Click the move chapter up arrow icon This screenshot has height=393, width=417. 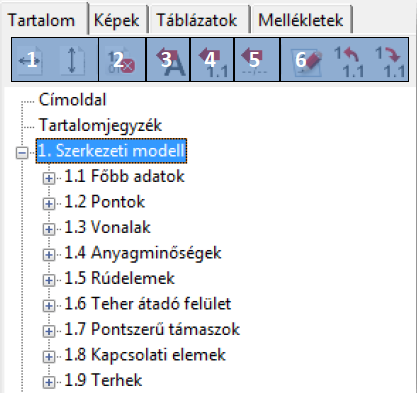(x=349, y=60)
